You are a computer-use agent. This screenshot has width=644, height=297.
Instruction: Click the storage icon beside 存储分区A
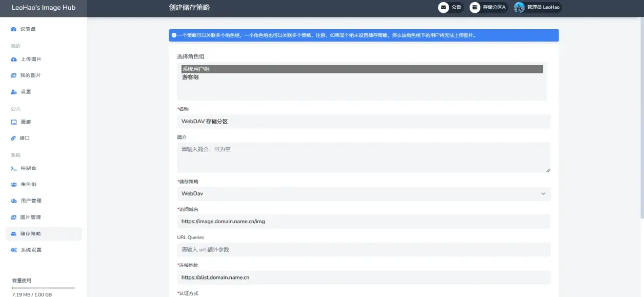475,7
